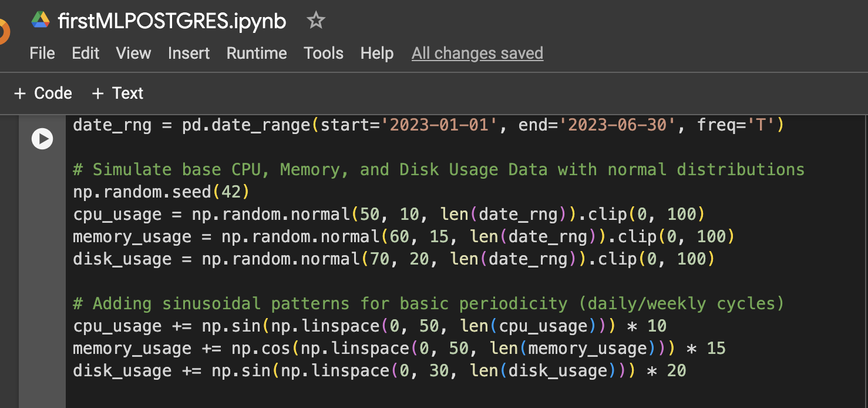Click on the np.random.seed(42) line
The image size is (868, 408).
pos(153,192)
